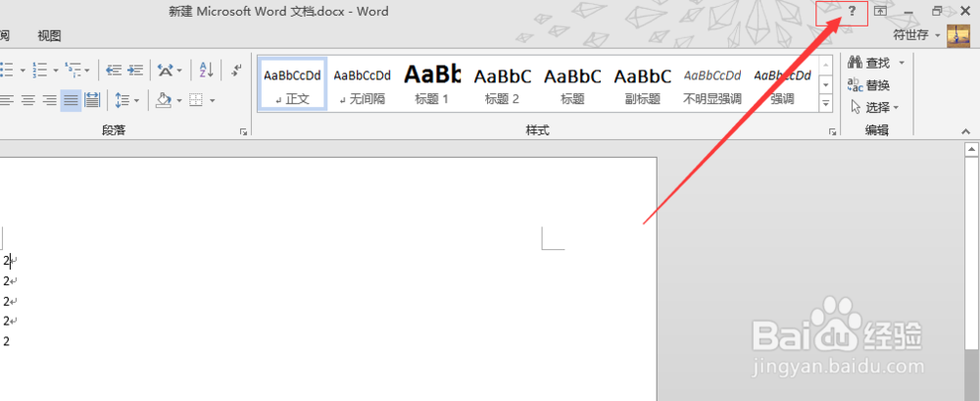
Task: Increase paragraph indent
Action: [135, 70]
